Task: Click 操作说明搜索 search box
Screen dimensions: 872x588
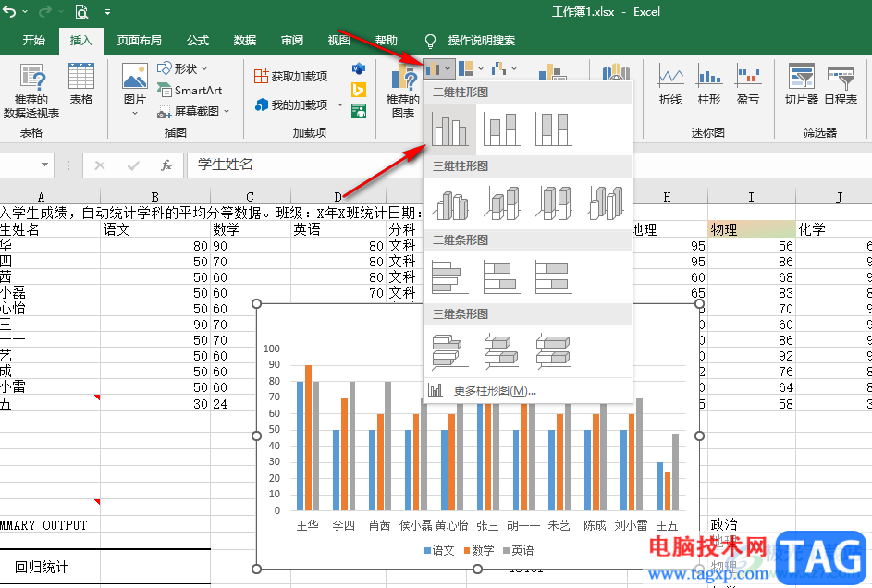Action: point(482,41)
